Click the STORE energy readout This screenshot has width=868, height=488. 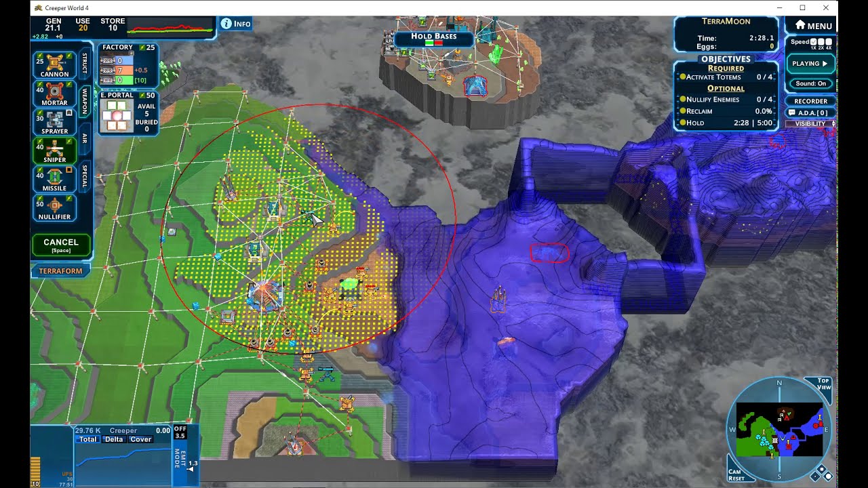(x=113, y=24)
